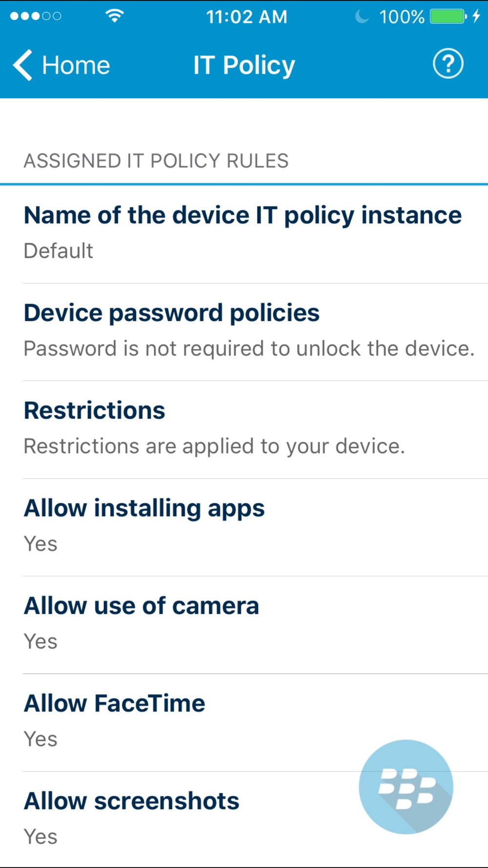Image resolution: width=488 pixels, height=868 pixels.
Task: Tap the Do Not Disturb moon icon
Action: click(x=362, y=17)
